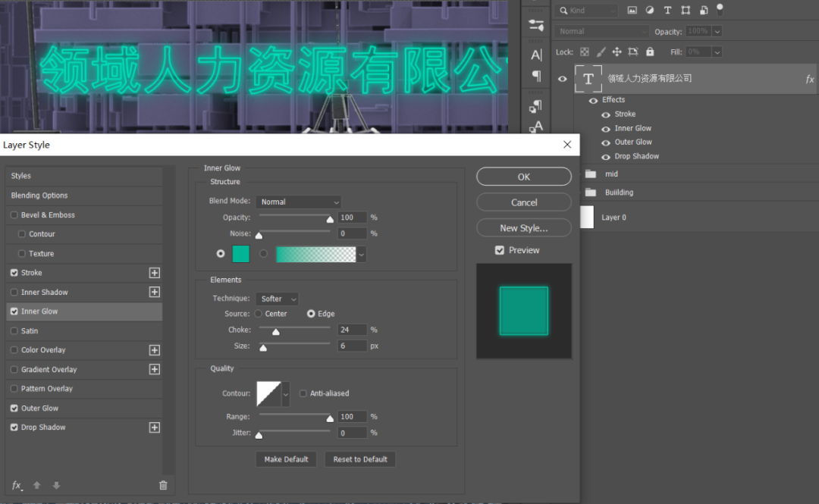Click the type layer filter icon

[667, 11]
